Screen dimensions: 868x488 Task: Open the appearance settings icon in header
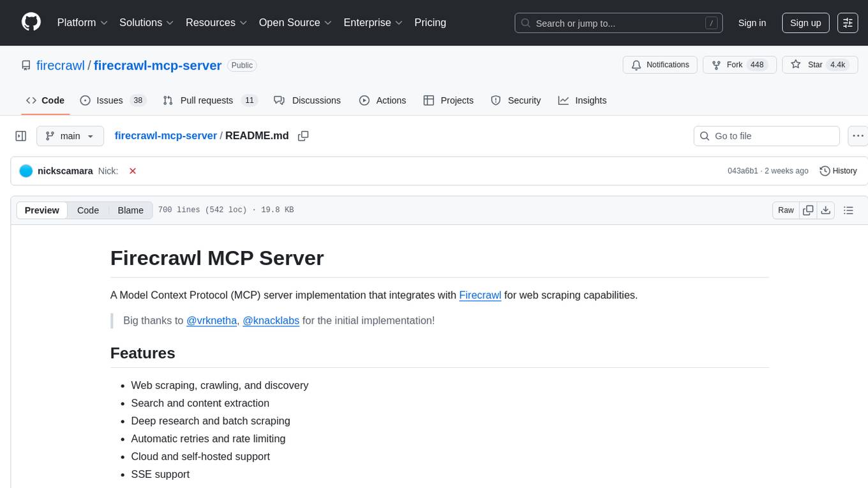coord(848,23)
